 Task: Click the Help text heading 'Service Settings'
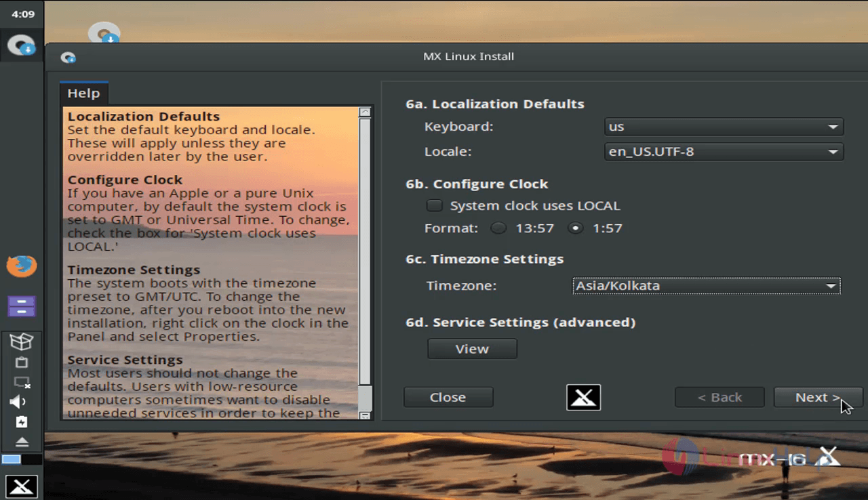point(125,360)
